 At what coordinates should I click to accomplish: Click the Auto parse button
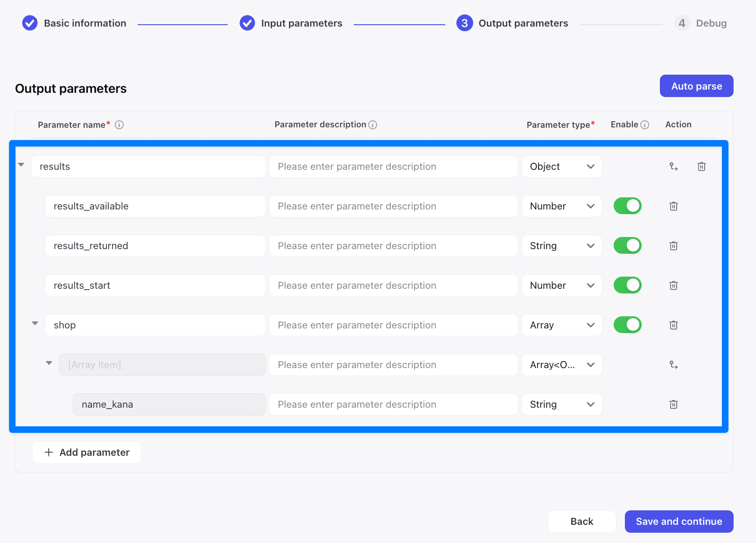(x=696, y=86)
